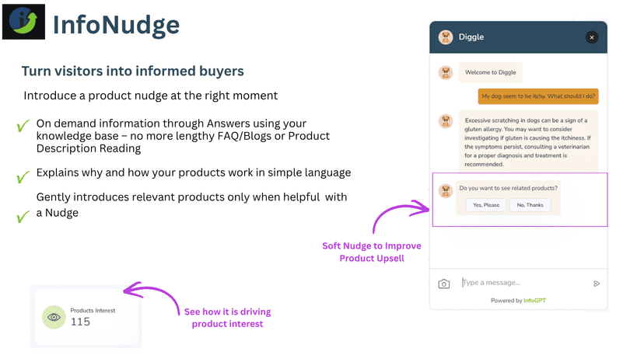Decline with the No, Thanks button
The image size is (644, 362).
pos(530,205)
